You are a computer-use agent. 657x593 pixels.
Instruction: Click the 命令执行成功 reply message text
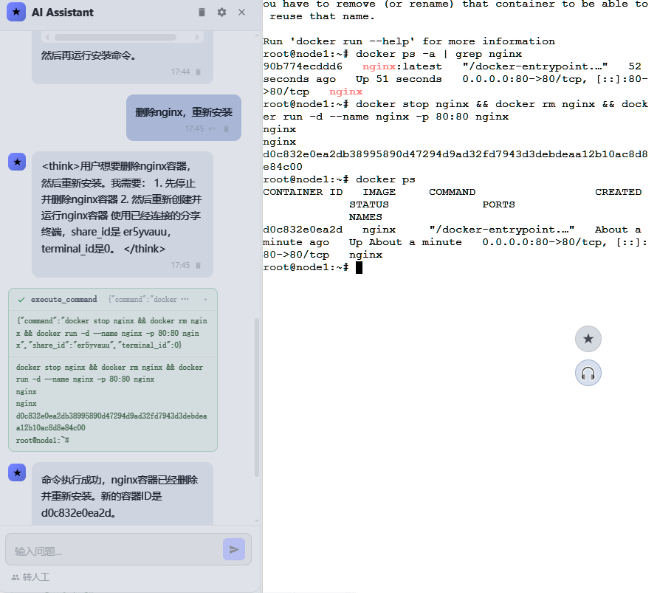coord(119,496)
